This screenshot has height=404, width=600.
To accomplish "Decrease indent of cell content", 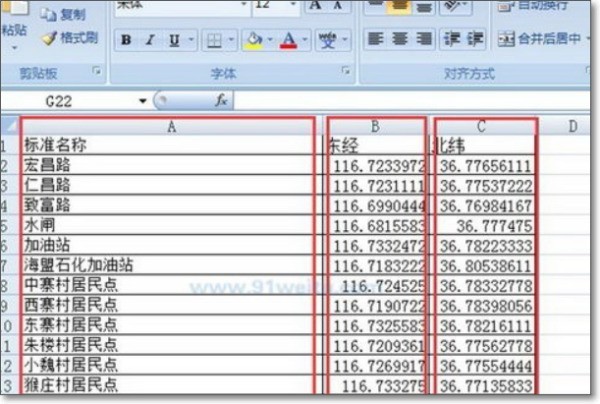I will (452, 40).
